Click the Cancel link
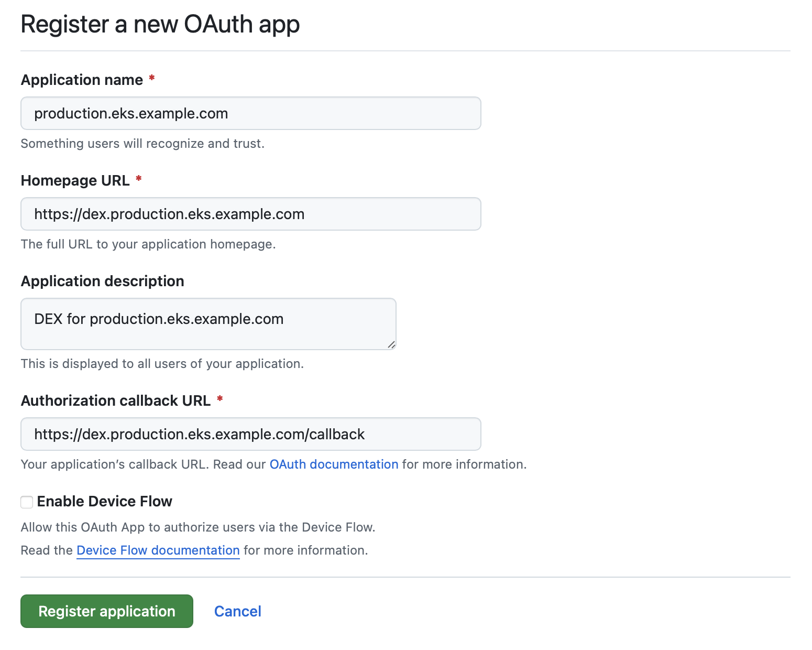 [237, 611]
